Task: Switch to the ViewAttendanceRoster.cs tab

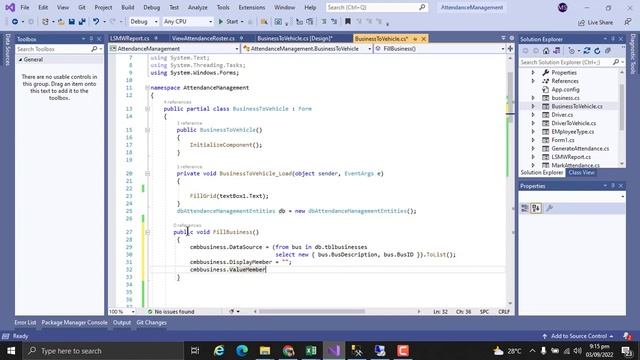Action: 203,38
